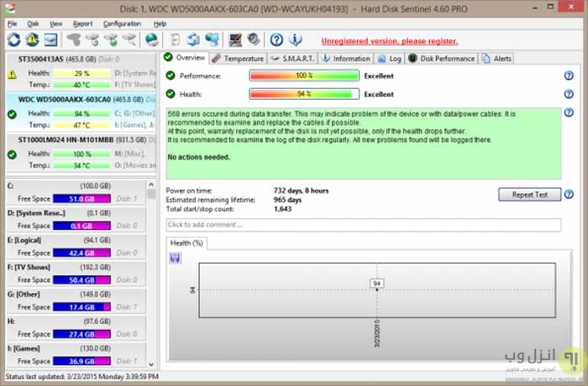Select the WDC WD5000AAKX-603CA0 disk entry
The width and height of the screenshot is (588, 386).
[81, 112]
